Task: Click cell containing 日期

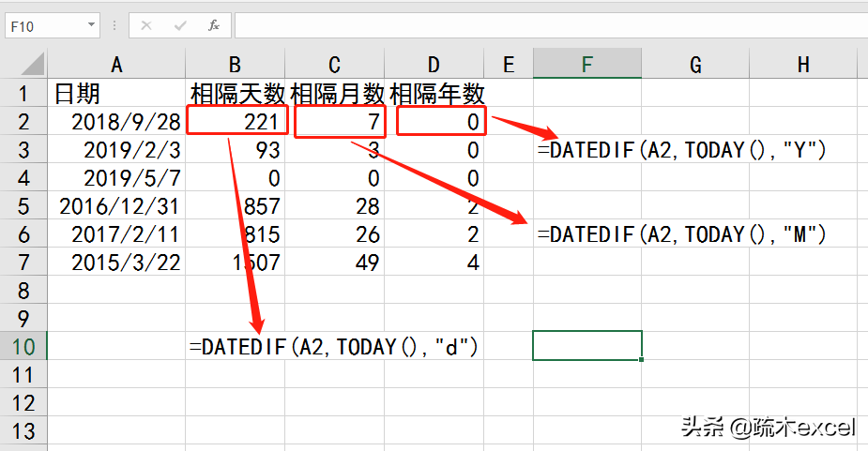Action: point(116,93)
